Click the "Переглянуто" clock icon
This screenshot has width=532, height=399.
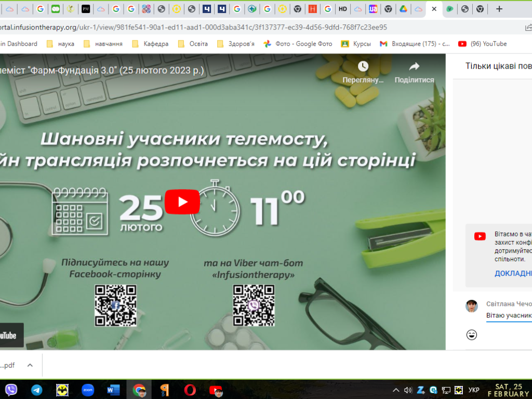tap(362, 67)
